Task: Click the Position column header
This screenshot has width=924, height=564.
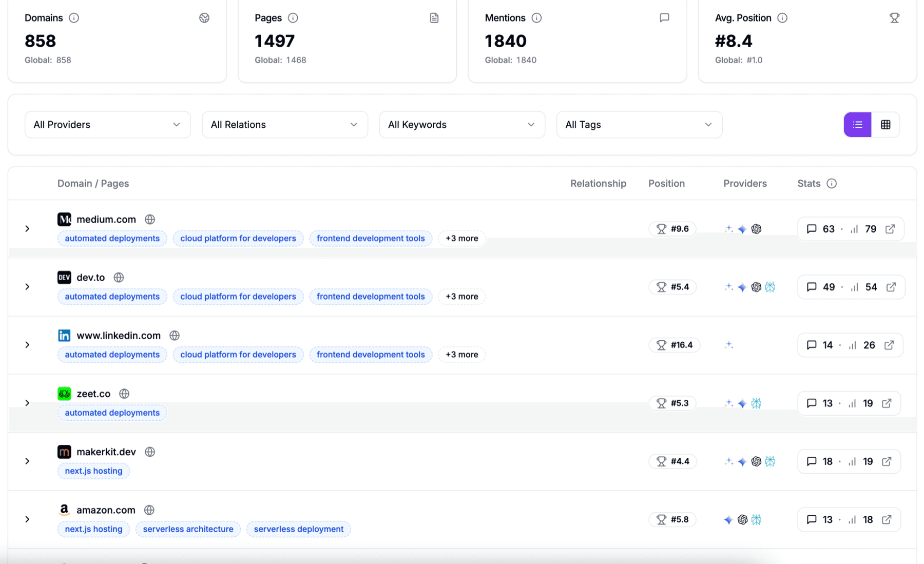Action: (x=666, y=184)
